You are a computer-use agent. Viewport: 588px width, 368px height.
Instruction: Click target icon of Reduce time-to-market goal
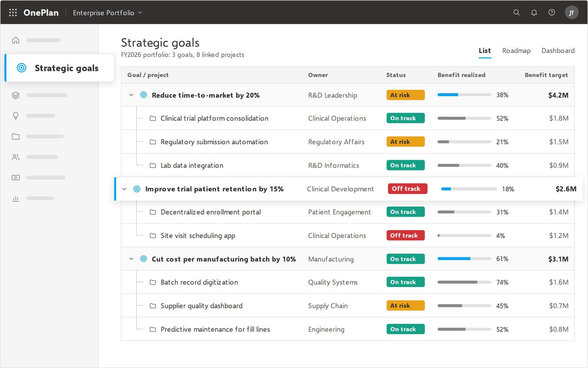(x=144, y=95)
